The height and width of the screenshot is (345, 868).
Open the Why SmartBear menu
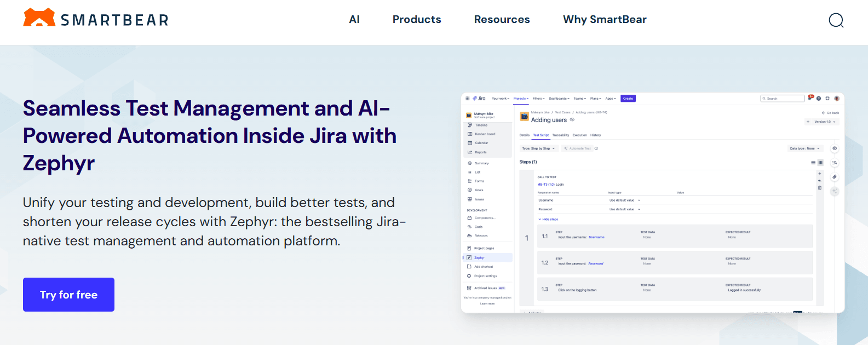pyautogui.click(x=605, y=20)
